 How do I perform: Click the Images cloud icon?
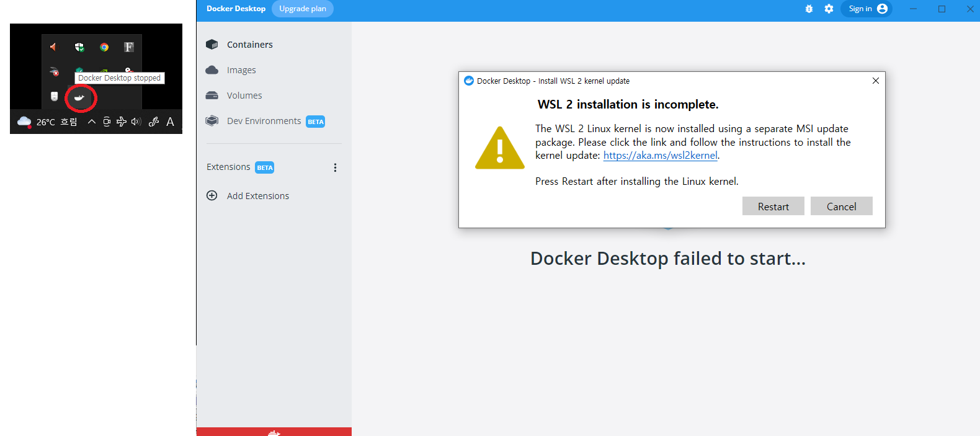(212, 70)
